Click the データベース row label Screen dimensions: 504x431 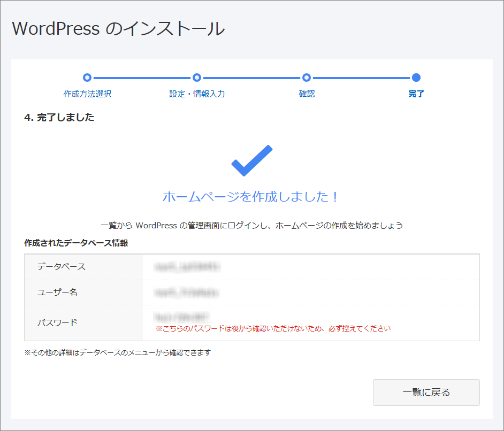(x=61, y=267)
